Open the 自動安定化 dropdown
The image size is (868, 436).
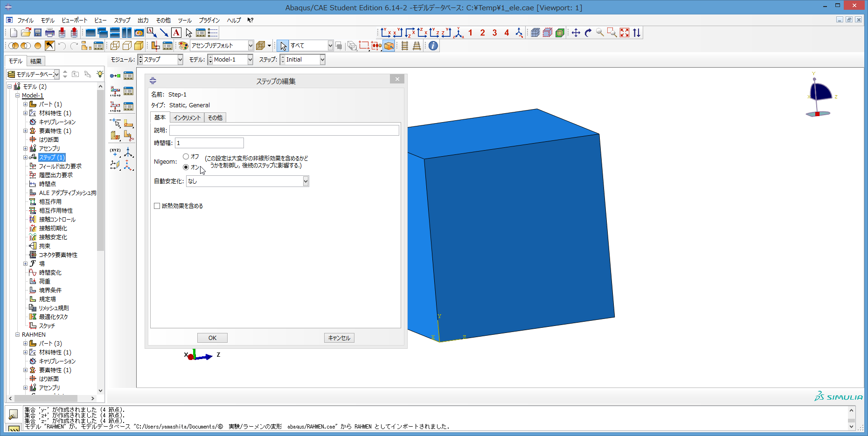click(x=306, y=181)
